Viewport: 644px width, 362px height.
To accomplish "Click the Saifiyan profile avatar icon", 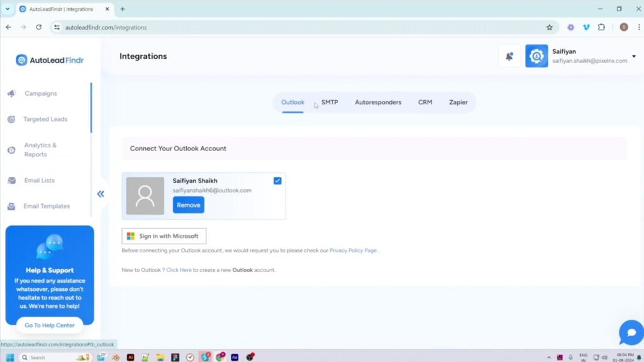I will tap(536, 56).
